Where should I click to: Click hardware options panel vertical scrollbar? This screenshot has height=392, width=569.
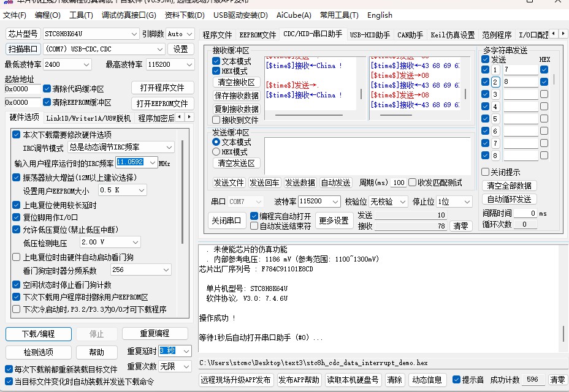pyautogui.click(x=182, y=192)
